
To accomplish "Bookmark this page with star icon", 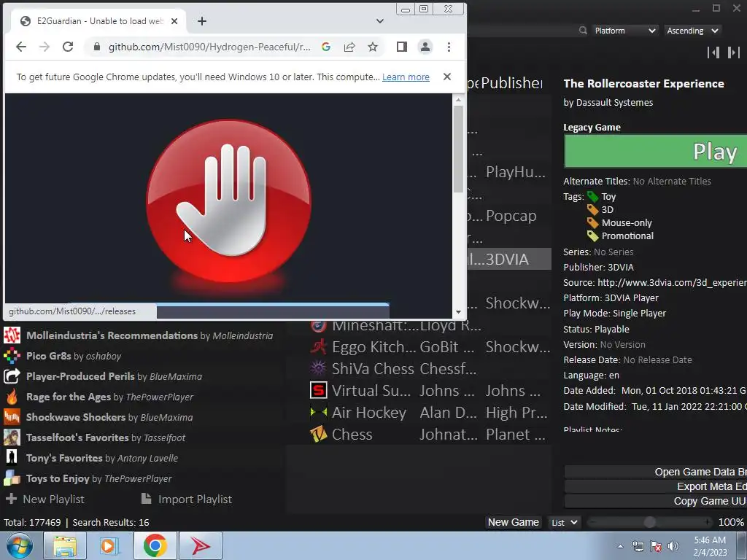I will tap(373, 47).
